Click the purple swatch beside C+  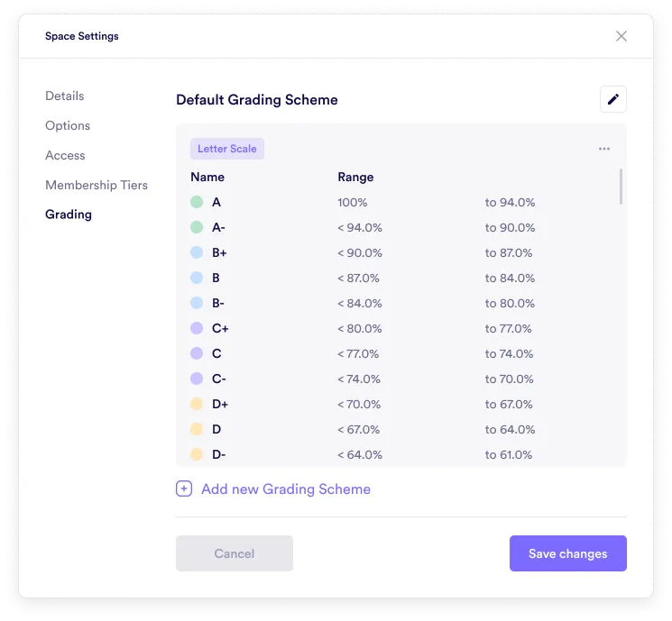pos(197,329)
